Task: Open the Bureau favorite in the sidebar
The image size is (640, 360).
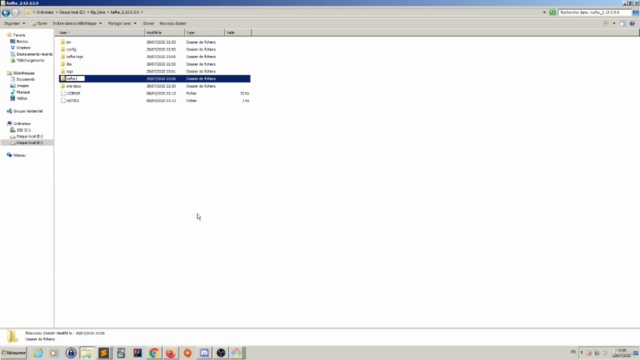Action: [19, 41]
